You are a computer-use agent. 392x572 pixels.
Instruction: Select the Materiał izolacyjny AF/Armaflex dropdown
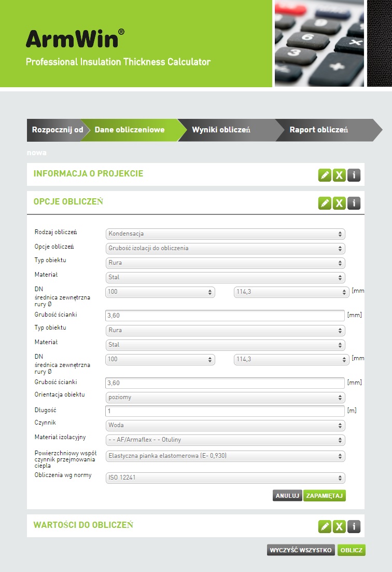coord(225,440)
